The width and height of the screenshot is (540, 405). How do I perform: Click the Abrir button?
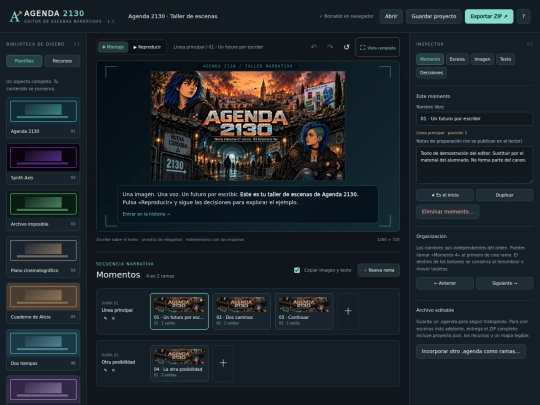point(391,16)
